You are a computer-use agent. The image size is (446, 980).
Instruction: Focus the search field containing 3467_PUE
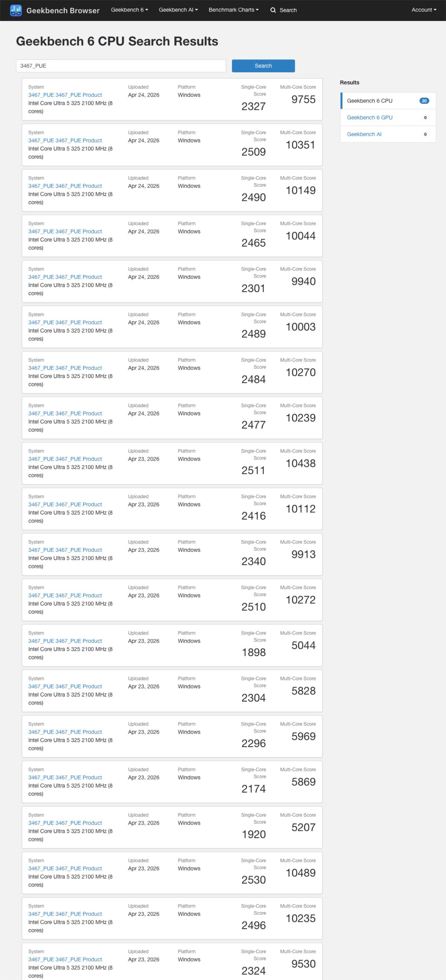coord(120,66)
